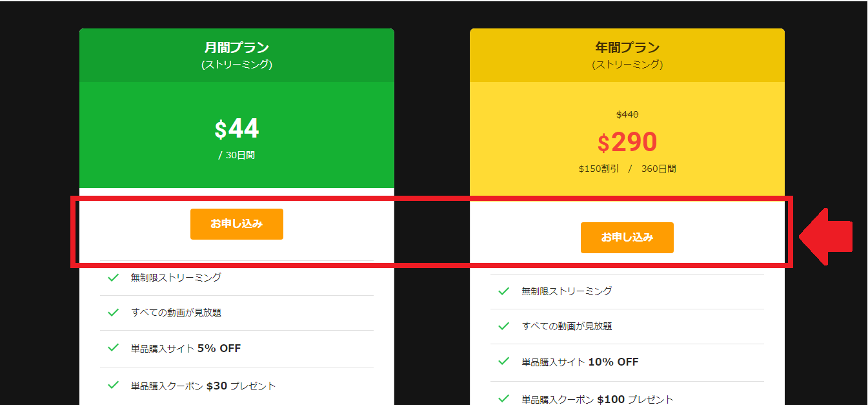Screen dimensions: 868x405
Task: Click the checkmark beside annual 無制限ストリーミング
Action: coord(504,291)
